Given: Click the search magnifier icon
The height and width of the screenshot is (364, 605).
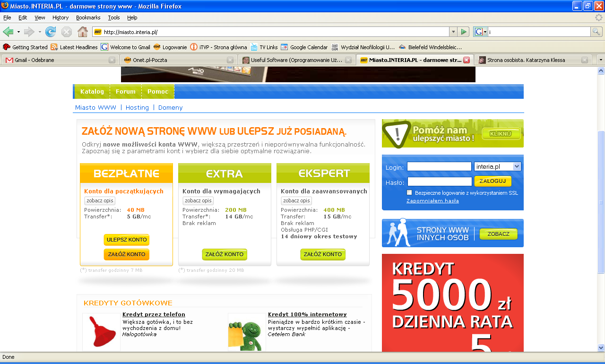Looking at the screenshot, I should click(596, 32).
